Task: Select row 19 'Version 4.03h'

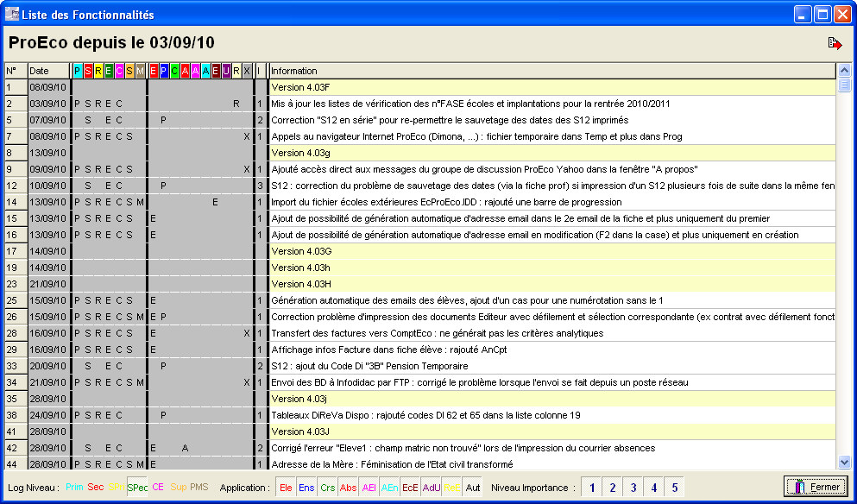Action: (x=420, y=268)
